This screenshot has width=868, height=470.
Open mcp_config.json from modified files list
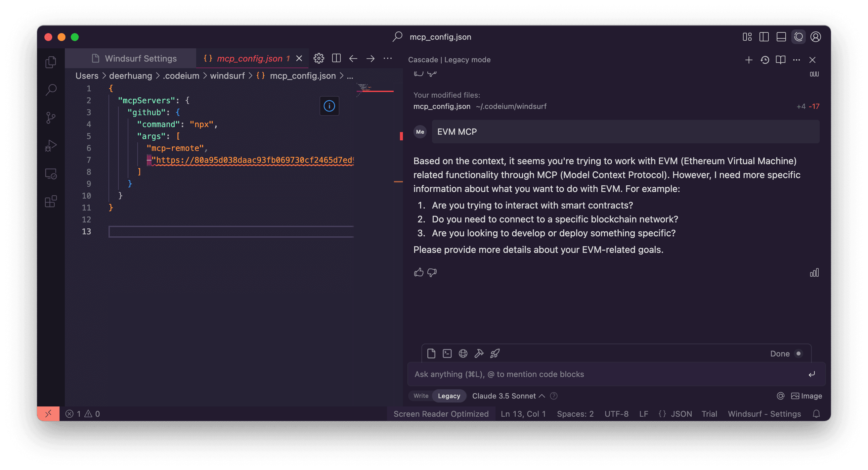click(442, 107)
